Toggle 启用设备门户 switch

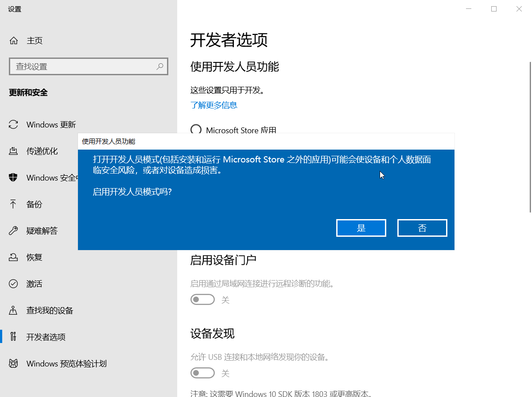(x=202, y=300)
